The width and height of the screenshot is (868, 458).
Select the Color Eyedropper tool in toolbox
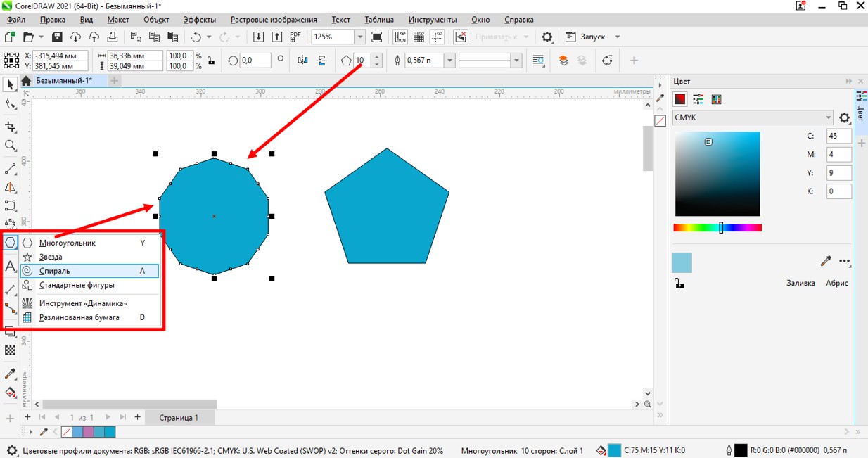[10, 374]
